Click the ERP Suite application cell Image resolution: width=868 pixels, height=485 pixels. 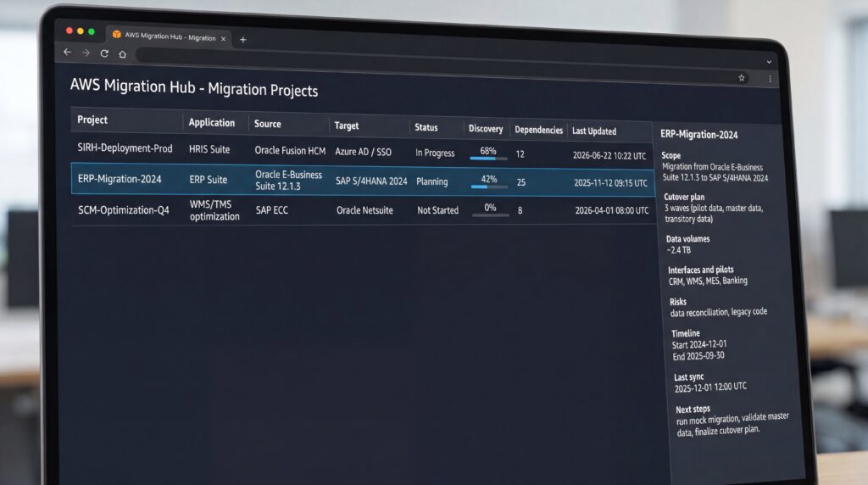(209, 180)
